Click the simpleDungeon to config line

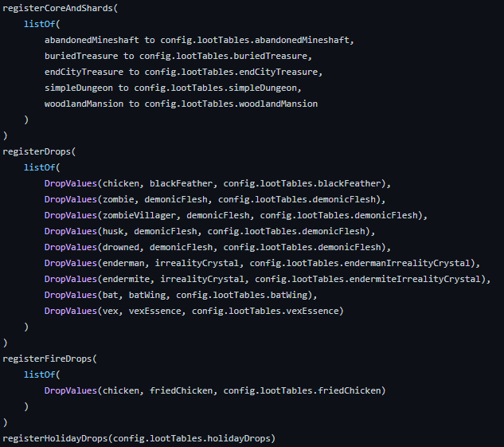tap(173, 88)
